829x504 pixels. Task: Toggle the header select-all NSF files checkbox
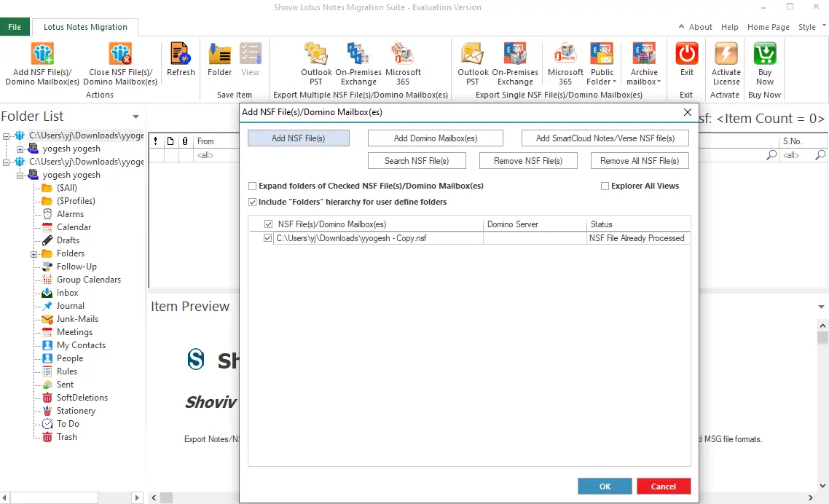click(268, 224)
